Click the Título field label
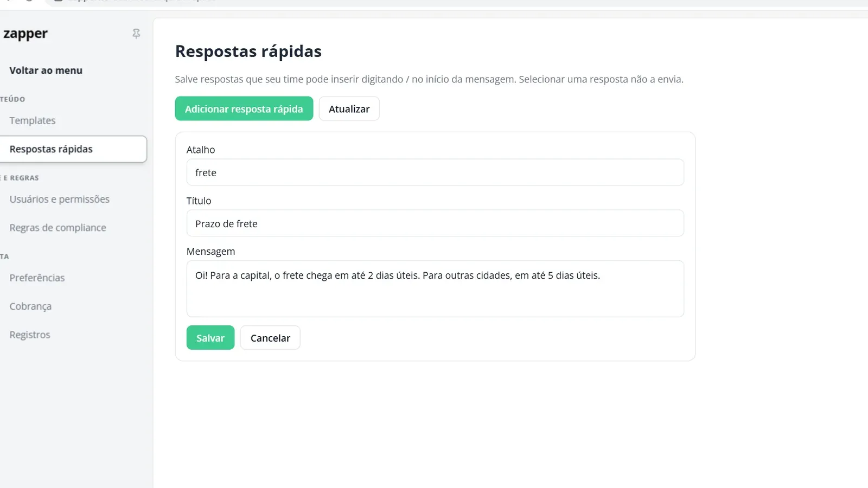 coord(199,201)
